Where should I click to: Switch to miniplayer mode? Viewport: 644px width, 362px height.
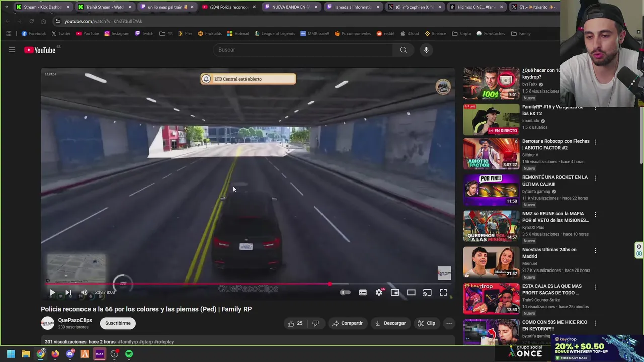pos(395,292)
